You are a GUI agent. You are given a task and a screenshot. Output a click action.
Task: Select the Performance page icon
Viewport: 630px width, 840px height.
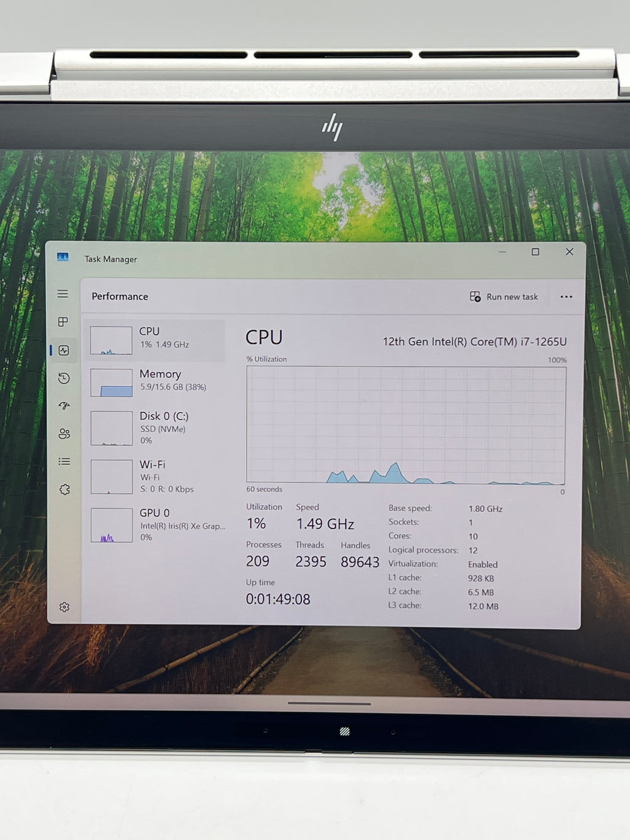(64, 350)
